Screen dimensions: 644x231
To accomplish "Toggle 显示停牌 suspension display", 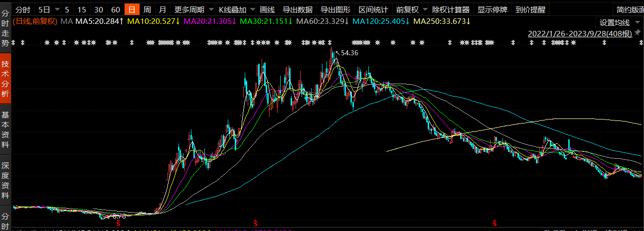I will click(x=492, y=9).
